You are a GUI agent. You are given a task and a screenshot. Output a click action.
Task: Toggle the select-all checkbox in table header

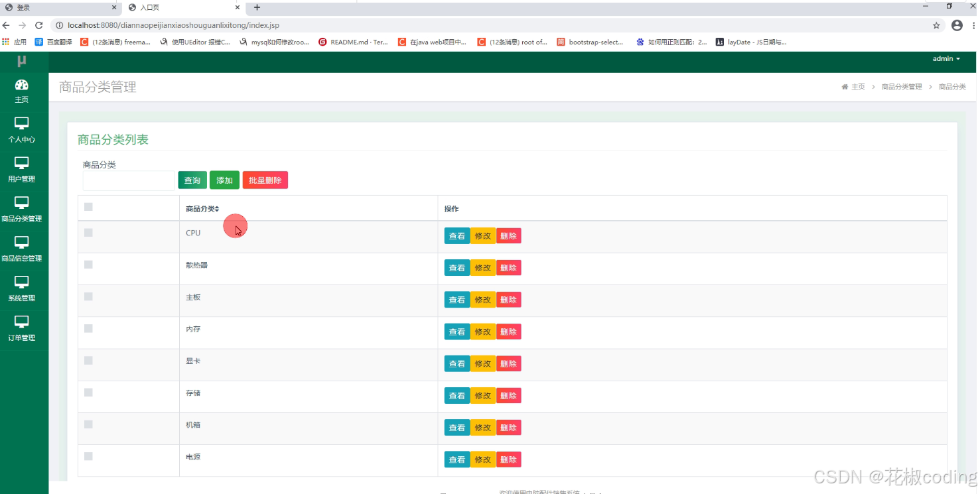tap(88, 207)
